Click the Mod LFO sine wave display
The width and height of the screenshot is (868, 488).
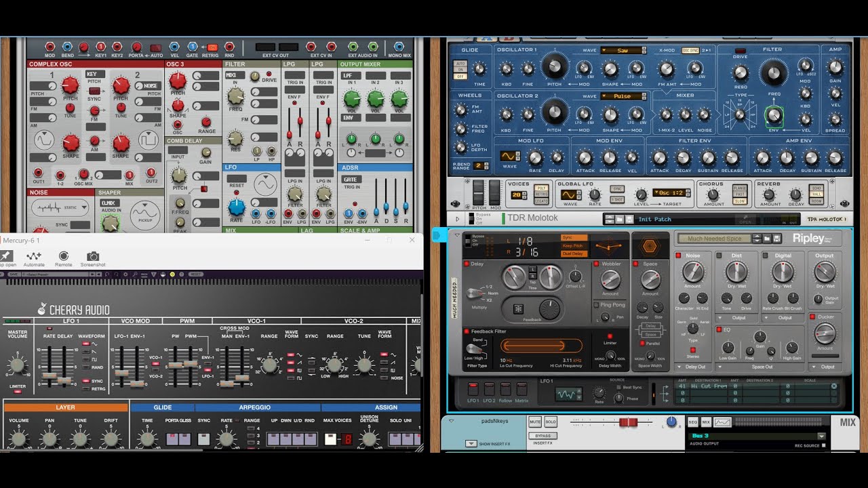[x=508, y=156]
